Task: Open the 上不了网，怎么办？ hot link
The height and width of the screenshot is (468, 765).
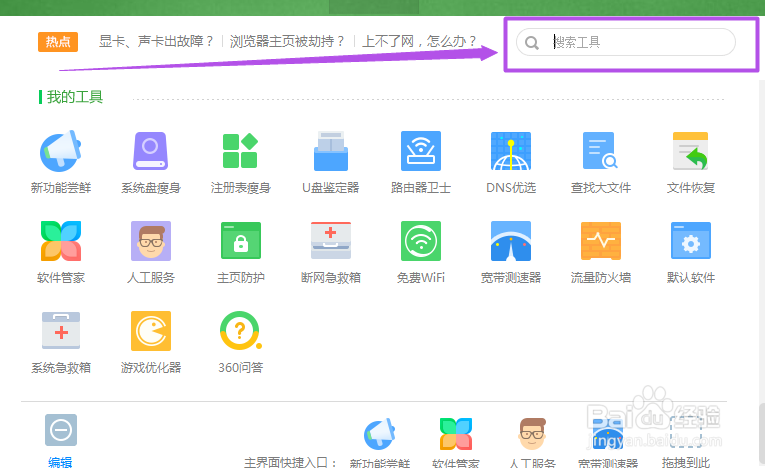Action: tap(419, 41)
